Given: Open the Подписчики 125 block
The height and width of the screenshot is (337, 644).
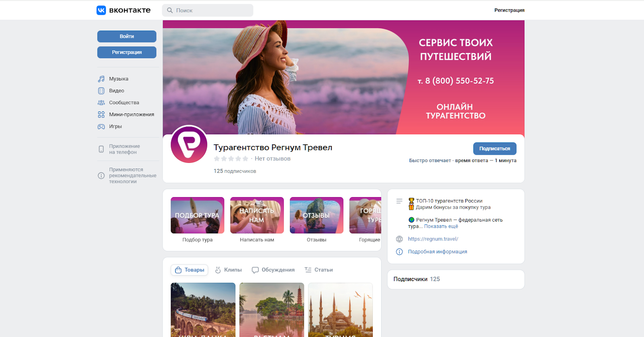Looking at the screenshot, I should tap(456, 279).
